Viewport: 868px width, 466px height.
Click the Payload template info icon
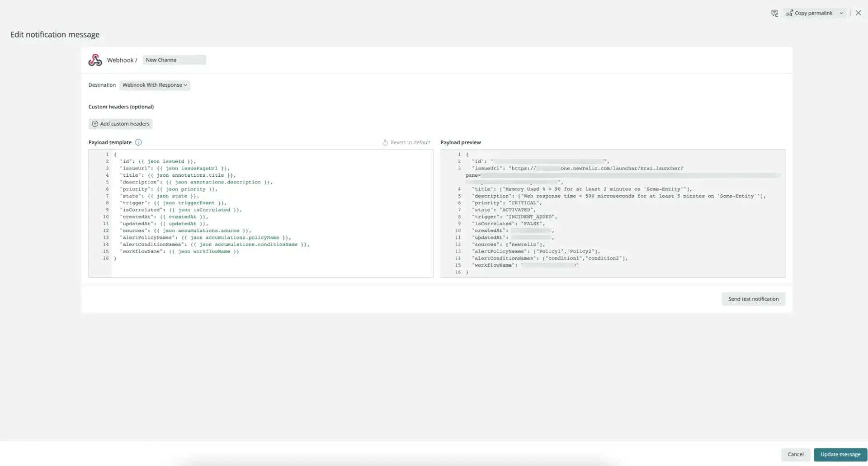click(x=138, y=142)
